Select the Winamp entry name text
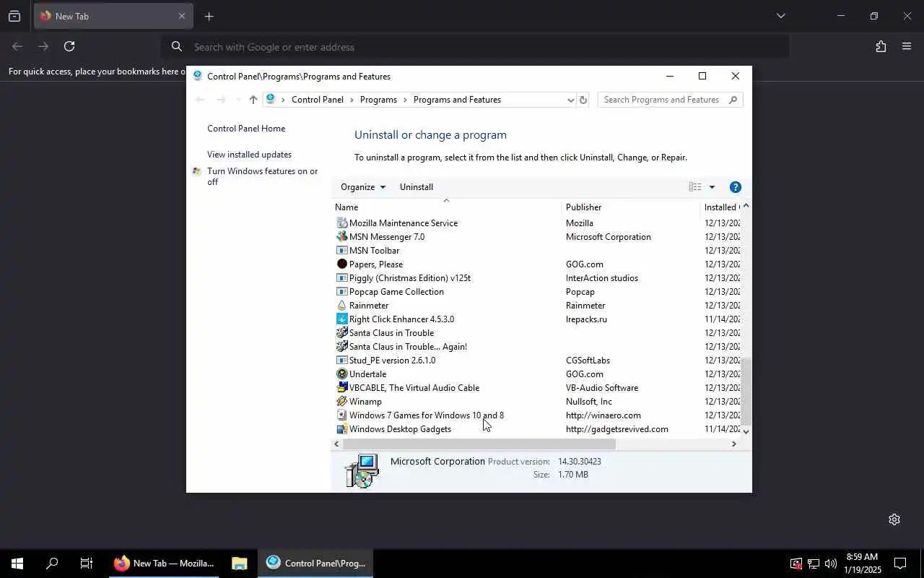 (365, 402)
